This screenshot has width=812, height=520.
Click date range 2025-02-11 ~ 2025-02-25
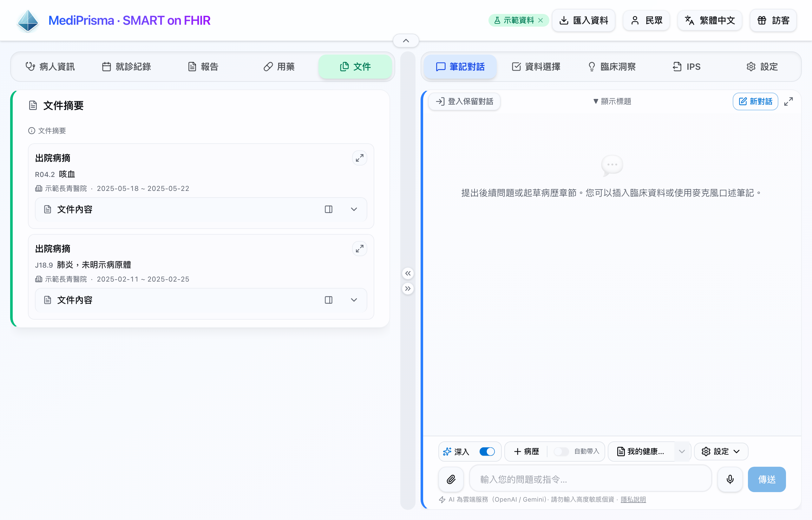(x=143, y=279)
